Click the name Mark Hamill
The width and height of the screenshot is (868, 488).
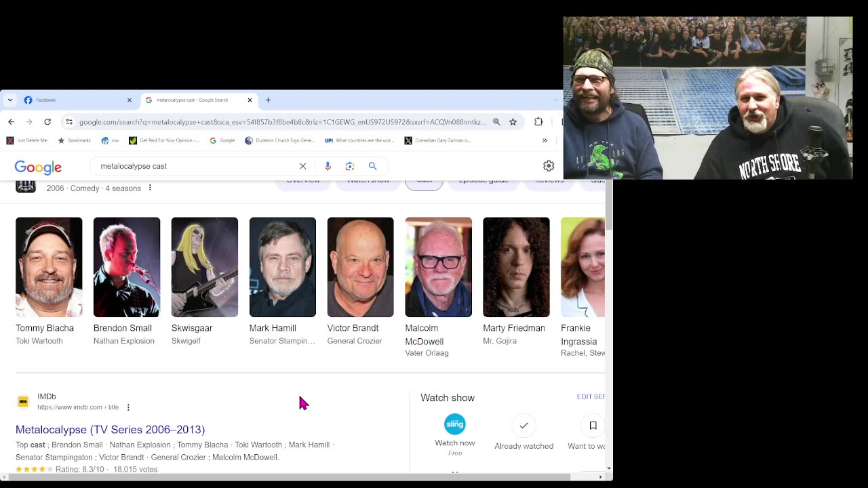point(273,328)
